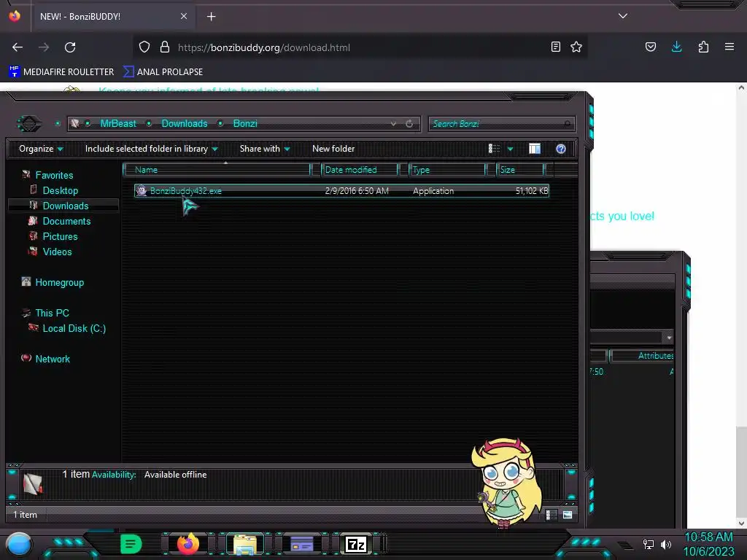Open the tracking protection shield icon

click(144, 47)
